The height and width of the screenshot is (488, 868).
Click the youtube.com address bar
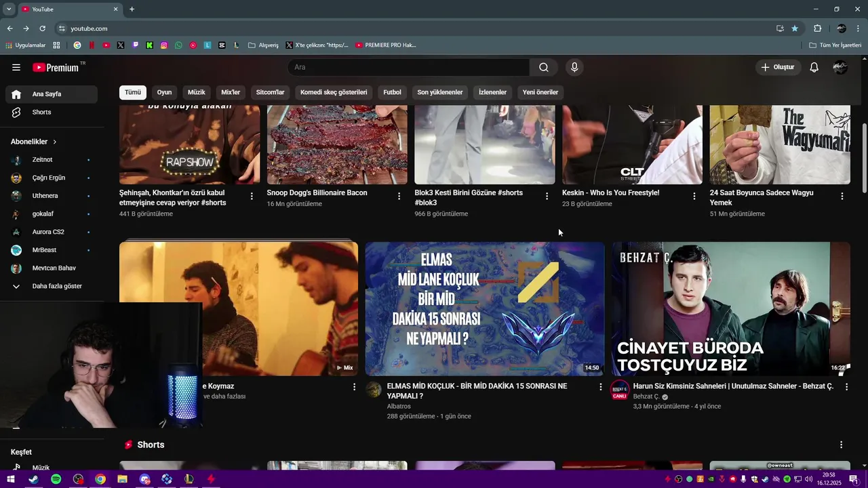coord(414,28)
